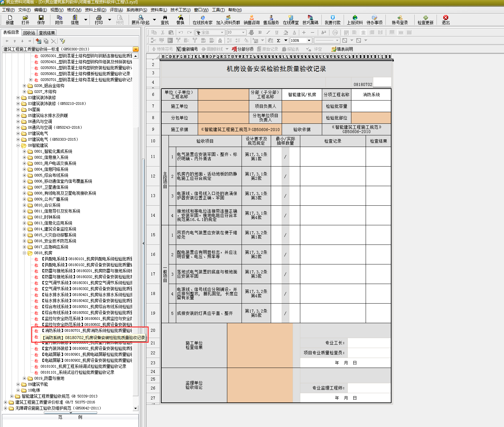Open the 0815_火灾自动报警系统 folder
Viewport: 504px width, 427px height.
55,235
